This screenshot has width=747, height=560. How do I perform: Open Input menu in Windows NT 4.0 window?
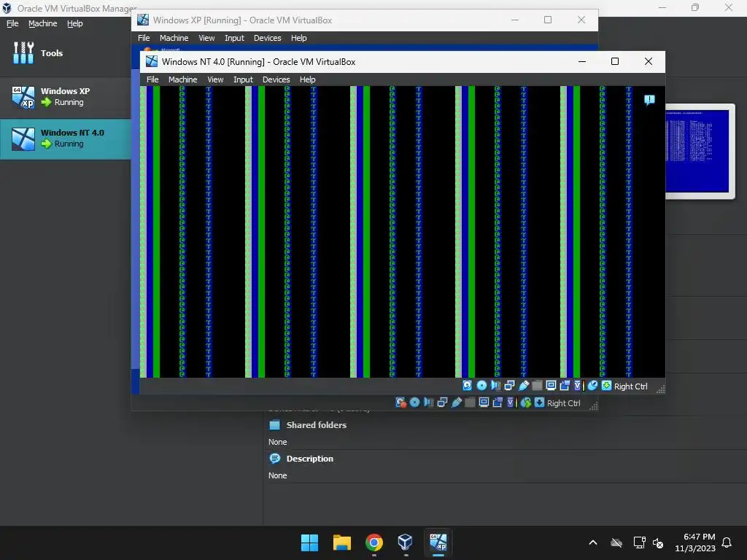(243, 79)
